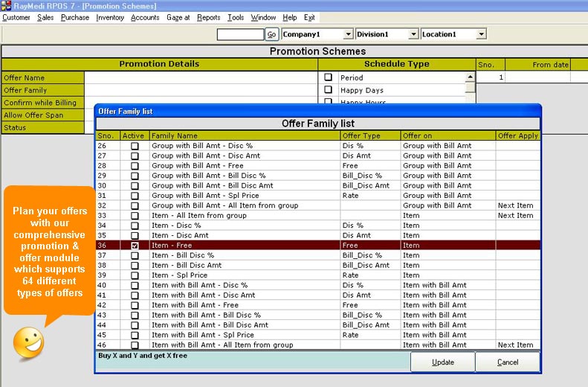
Task: Open the Tools menu
Action: click(236, 17)
